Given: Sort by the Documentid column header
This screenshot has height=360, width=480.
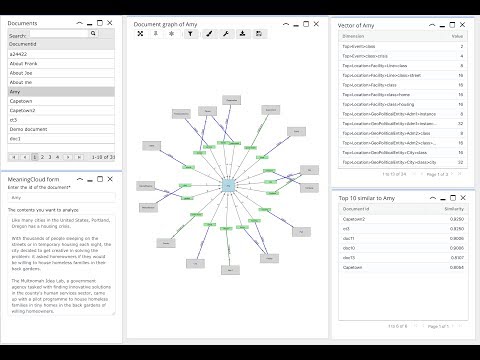Looking at the screenshot, I should pyautogui.click(x=61, y=44).
